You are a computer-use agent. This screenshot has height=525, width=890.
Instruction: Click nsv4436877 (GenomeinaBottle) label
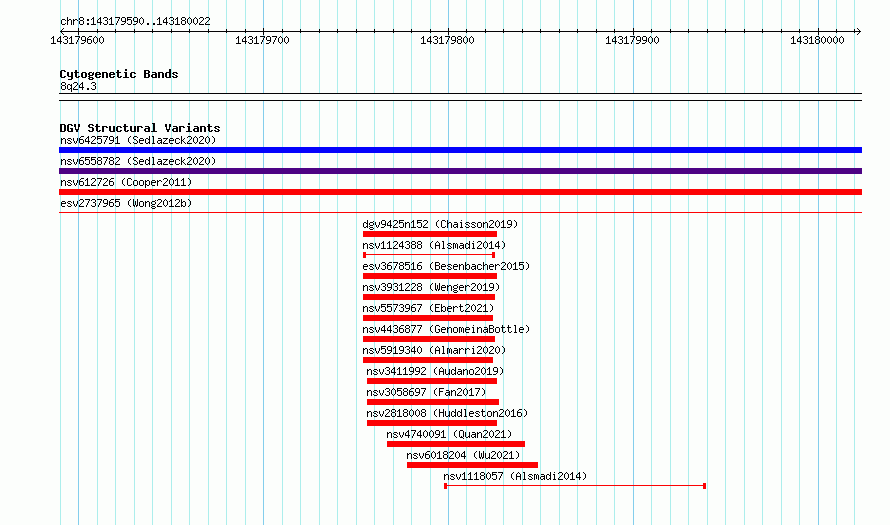click(x=446, y=329)
